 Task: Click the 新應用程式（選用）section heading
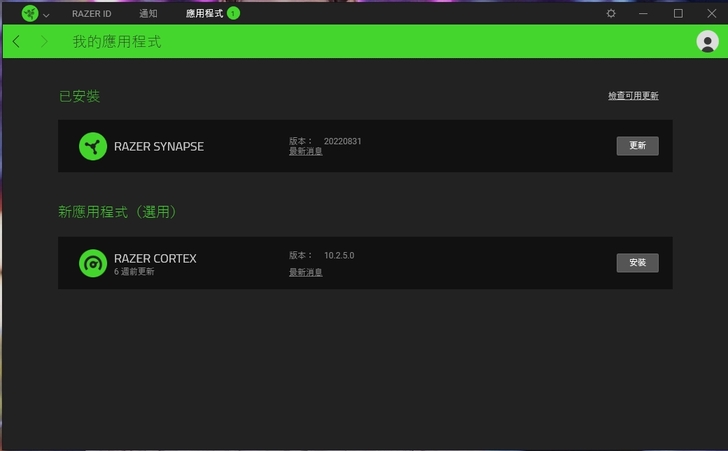click(x=117, y=212)
